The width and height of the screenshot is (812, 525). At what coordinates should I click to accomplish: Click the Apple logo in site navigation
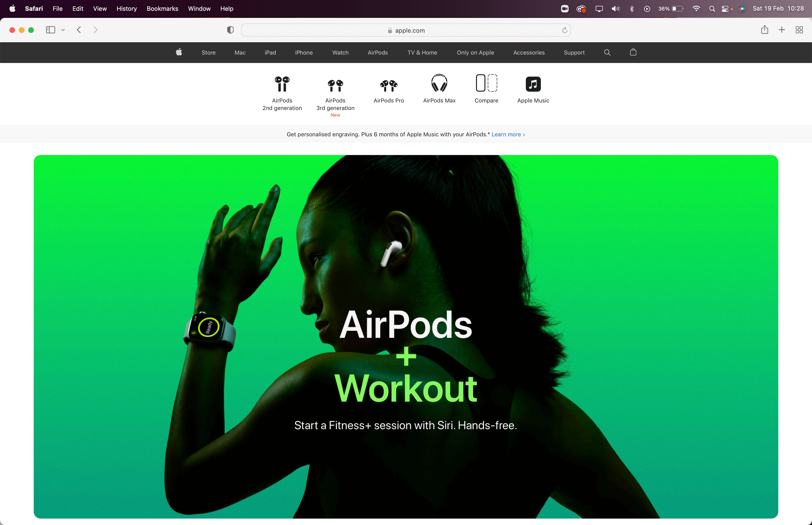coord(179,52)
